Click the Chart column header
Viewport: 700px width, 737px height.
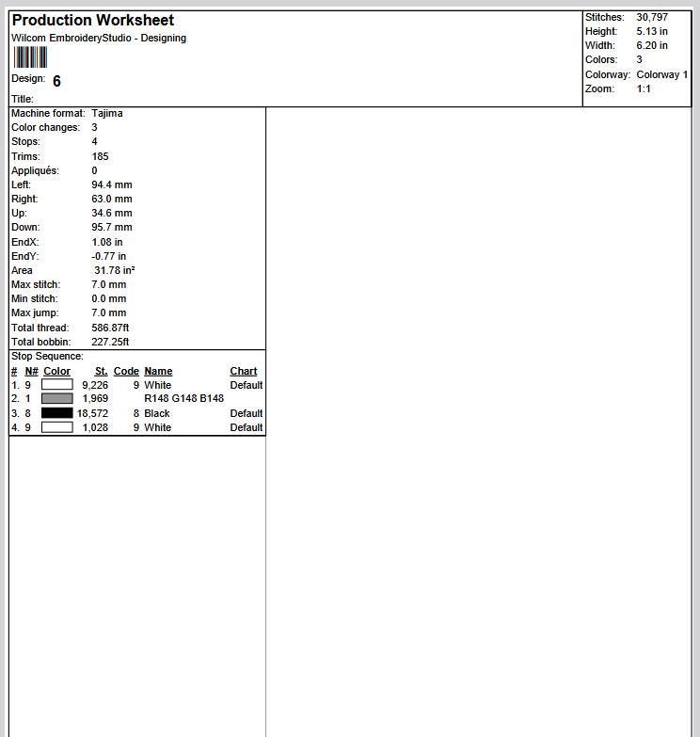244,371
